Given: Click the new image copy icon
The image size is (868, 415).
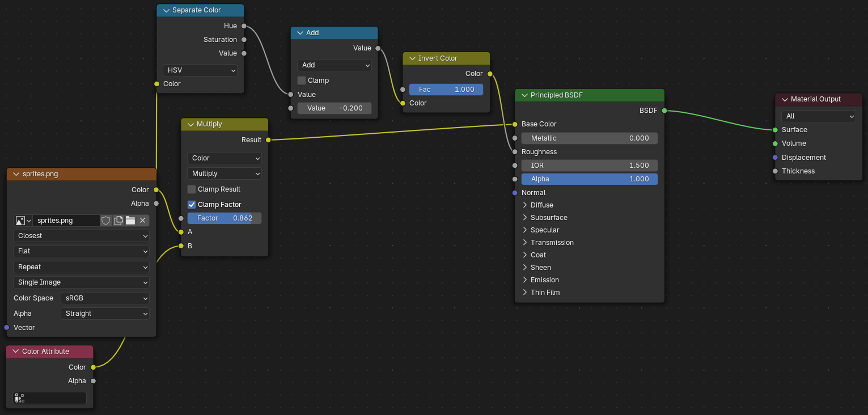Looking at the screenshot, I should [x=118, y=221].
